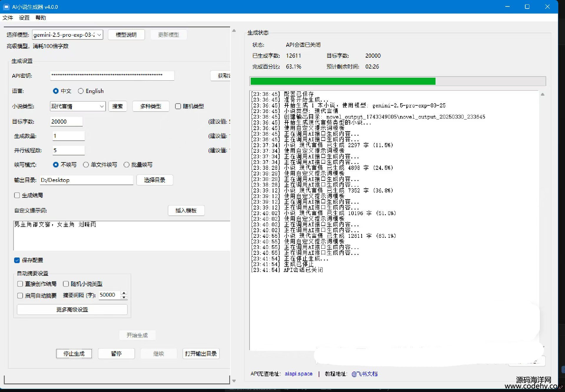Enable the 直接创作结局 checkbox
This screenshot has width=565, height=392.
click(20, 284)
